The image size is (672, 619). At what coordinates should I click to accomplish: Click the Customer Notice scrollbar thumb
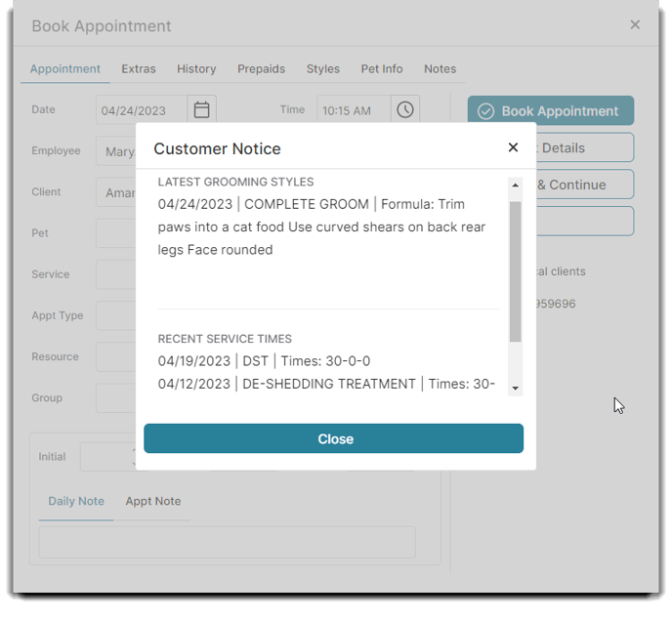click(515, 270)
